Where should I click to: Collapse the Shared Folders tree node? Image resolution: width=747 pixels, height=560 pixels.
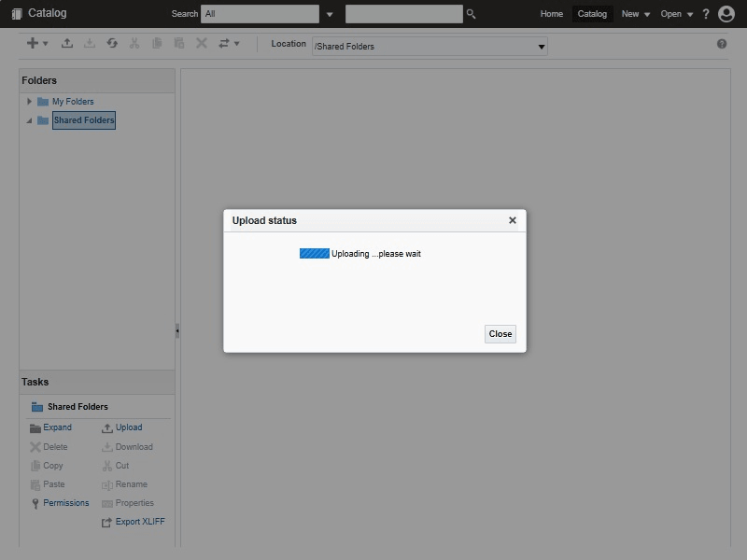(29, 120)
